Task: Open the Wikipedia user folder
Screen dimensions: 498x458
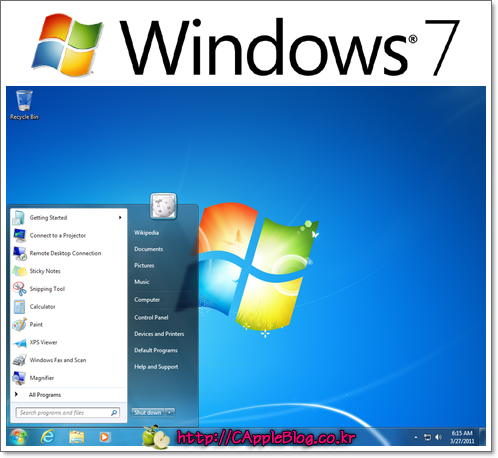Action: pos(146,233)
